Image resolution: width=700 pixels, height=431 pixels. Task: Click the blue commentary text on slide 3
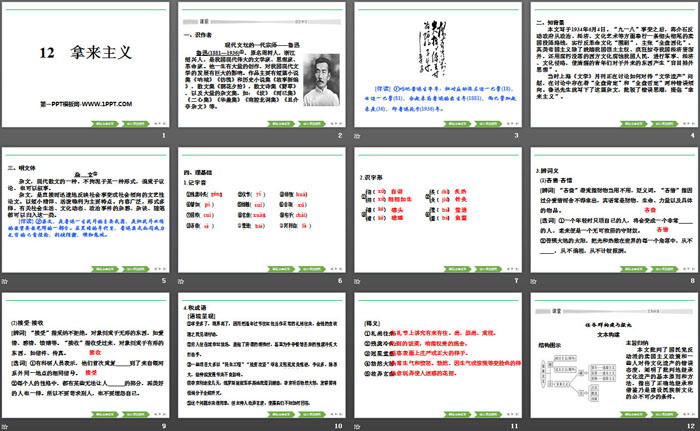coord(440,99)
